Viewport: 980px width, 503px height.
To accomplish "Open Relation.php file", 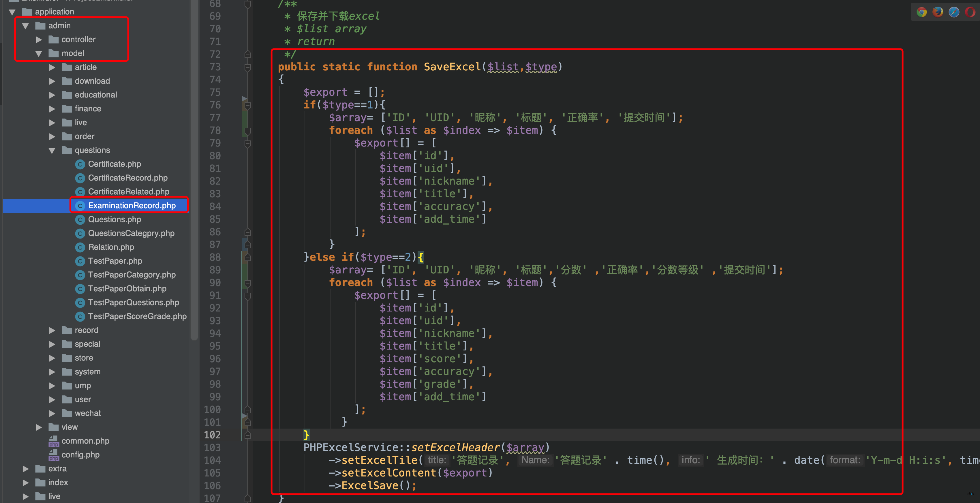I will click(111, 247).
